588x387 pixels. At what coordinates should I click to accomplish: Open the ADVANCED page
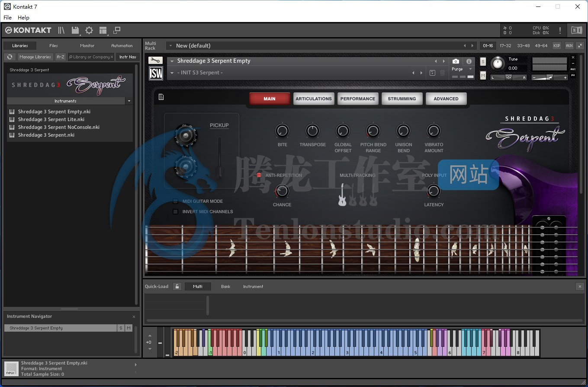coord(446,99)
